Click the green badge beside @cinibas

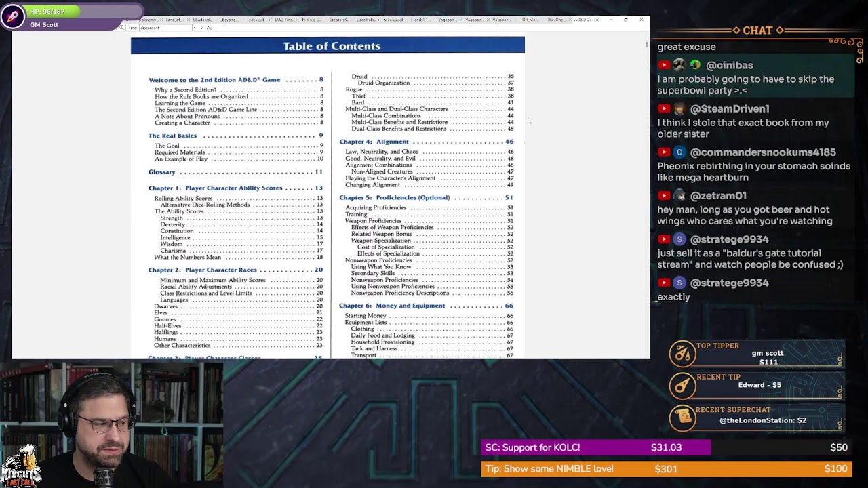[x=695, y=65]
